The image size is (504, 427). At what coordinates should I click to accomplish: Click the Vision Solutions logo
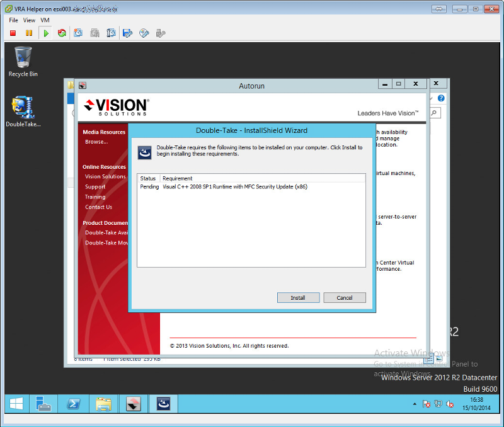click(117, 107)
